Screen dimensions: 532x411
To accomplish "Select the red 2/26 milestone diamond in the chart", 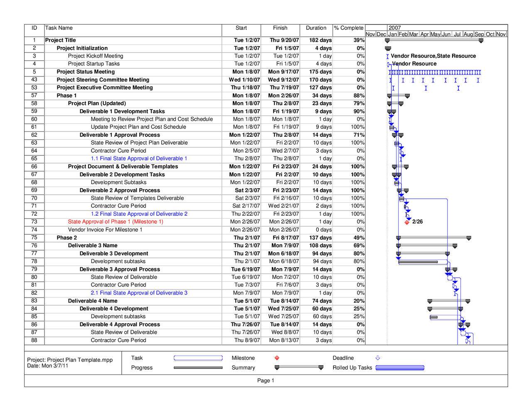I will coord(408,222).
